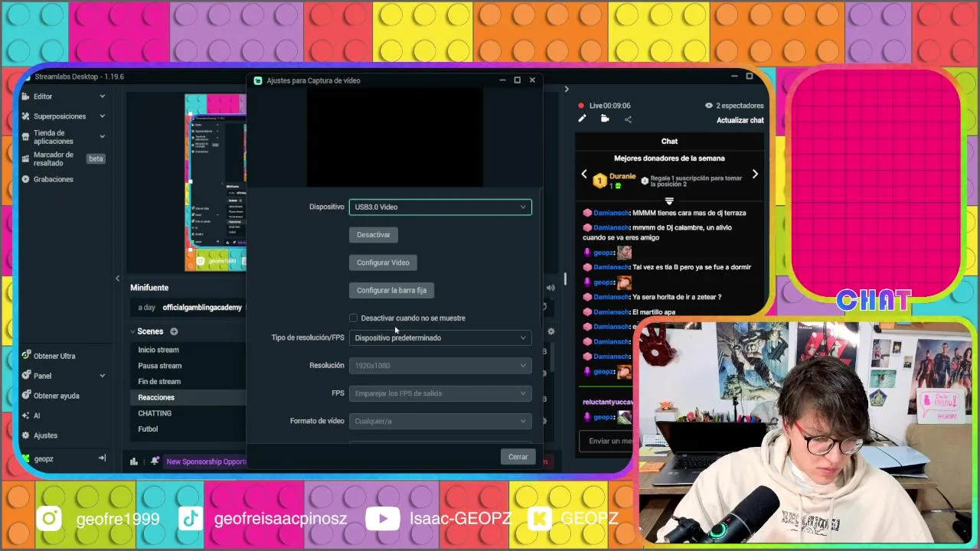Click Damiansch name in 'El martillo apa' message
The height and width of the screenshot is (551, 980).
click(611, 312)
